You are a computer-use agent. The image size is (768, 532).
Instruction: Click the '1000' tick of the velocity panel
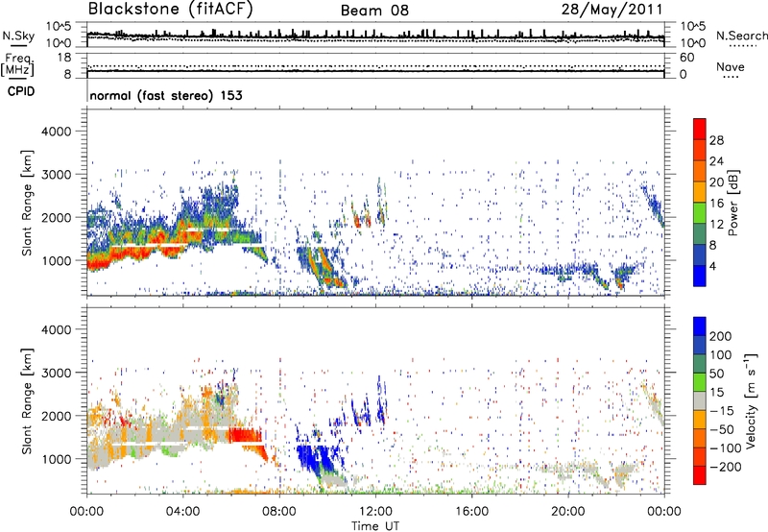click(x=56, y=459)
